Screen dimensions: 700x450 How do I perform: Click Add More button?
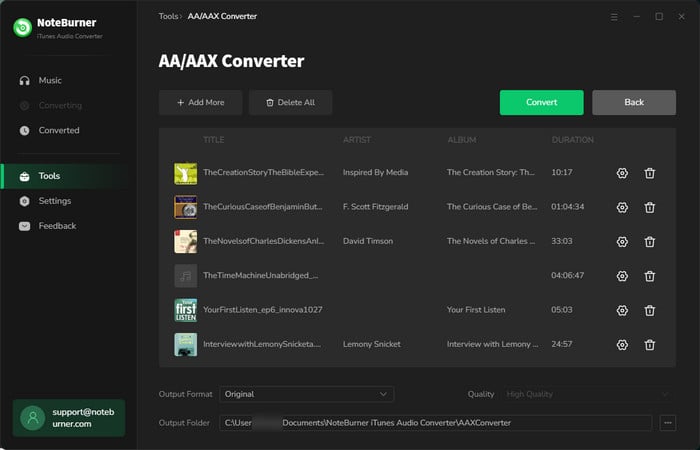tap(200, 102)
